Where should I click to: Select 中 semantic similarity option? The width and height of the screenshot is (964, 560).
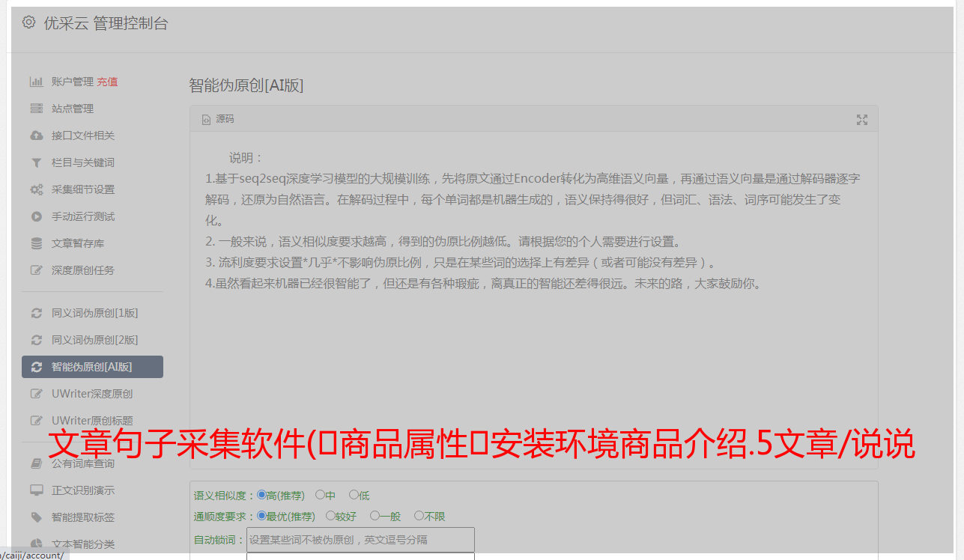320,495
